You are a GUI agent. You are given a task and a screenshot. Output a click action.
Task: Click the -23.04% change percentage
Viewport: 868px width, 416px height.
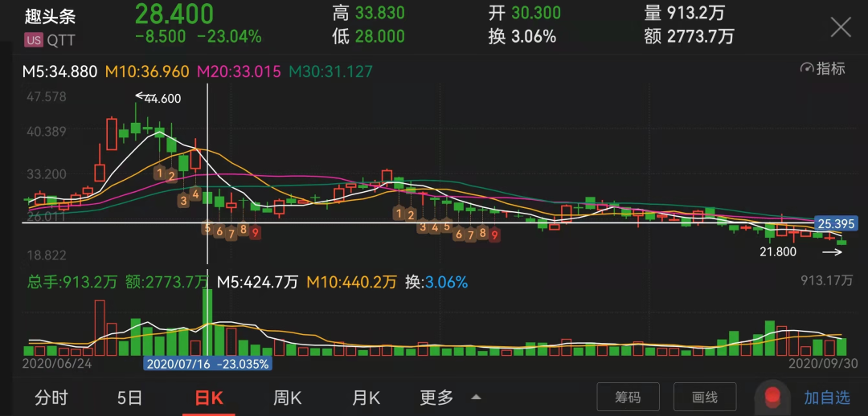(229, 37)
